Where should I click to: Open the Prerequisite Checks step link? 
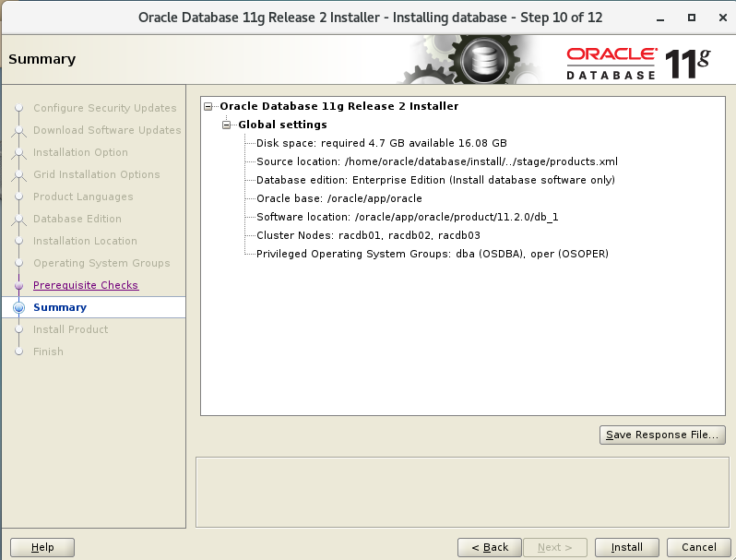coord(86,285)
